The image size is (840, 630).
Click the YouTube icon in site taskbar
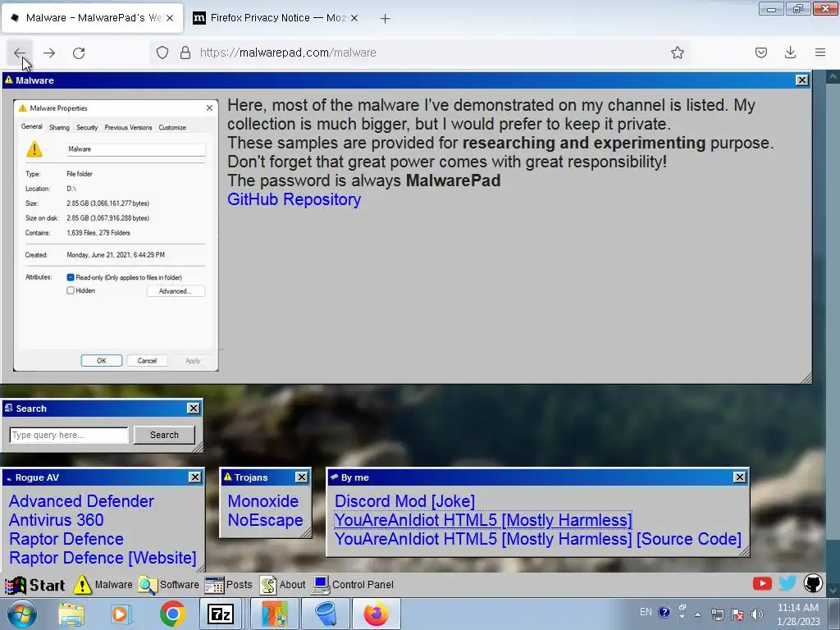(762, 583)
